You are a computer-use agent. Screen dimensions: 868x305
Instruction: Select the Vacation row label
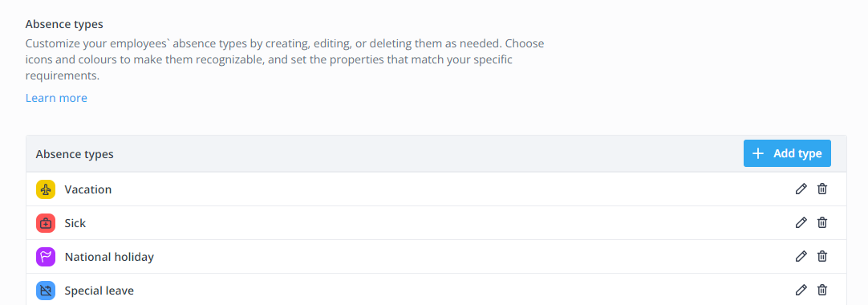pyautogui.click(x=88, y=189)
